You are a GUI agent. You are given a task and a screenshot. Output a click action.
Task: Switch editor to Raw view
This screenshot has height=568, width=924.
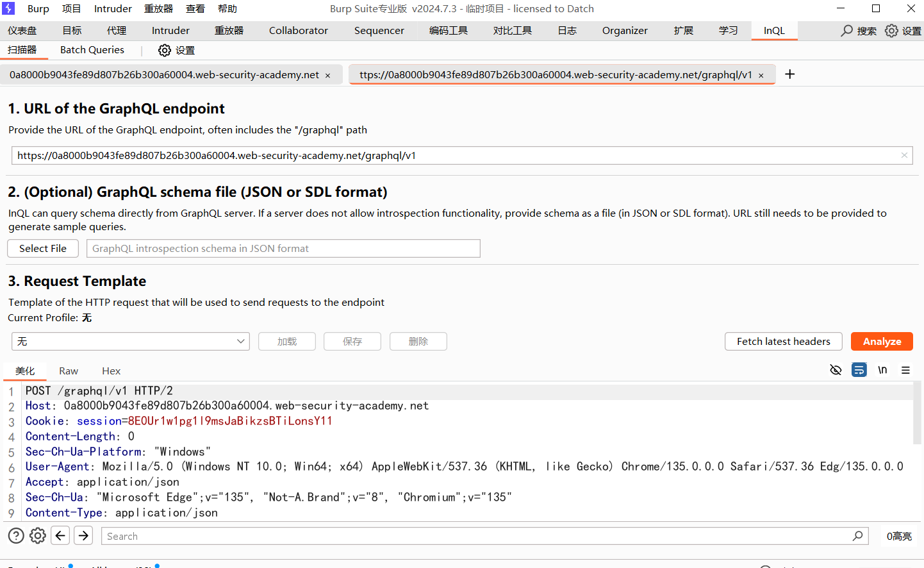click(69, 371)
